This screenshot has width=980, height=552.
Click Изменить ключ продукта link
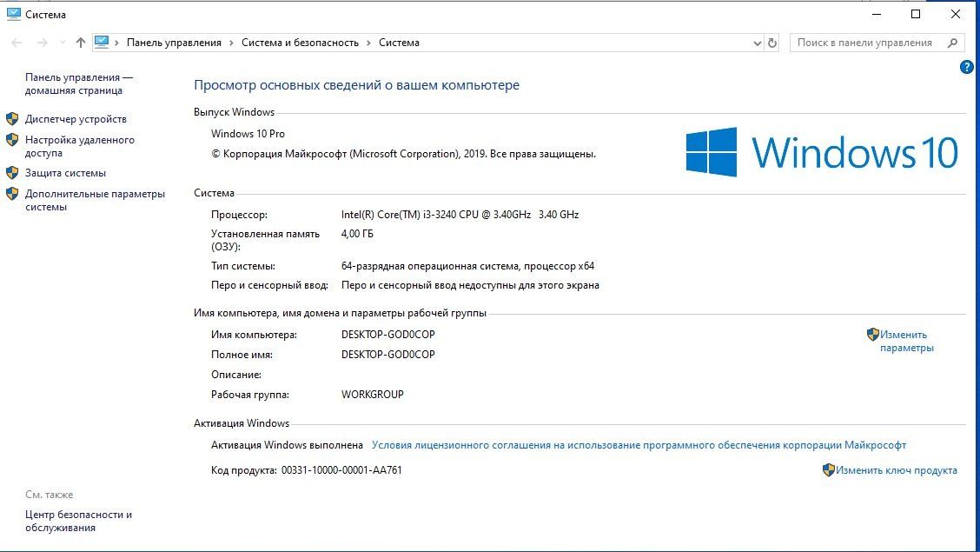pos(897,470)
